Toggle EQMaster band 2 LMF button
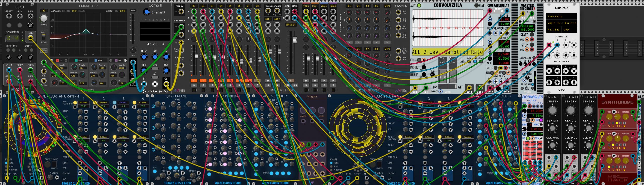The height and width of the screenshot is (185, 644). (76, 60)
